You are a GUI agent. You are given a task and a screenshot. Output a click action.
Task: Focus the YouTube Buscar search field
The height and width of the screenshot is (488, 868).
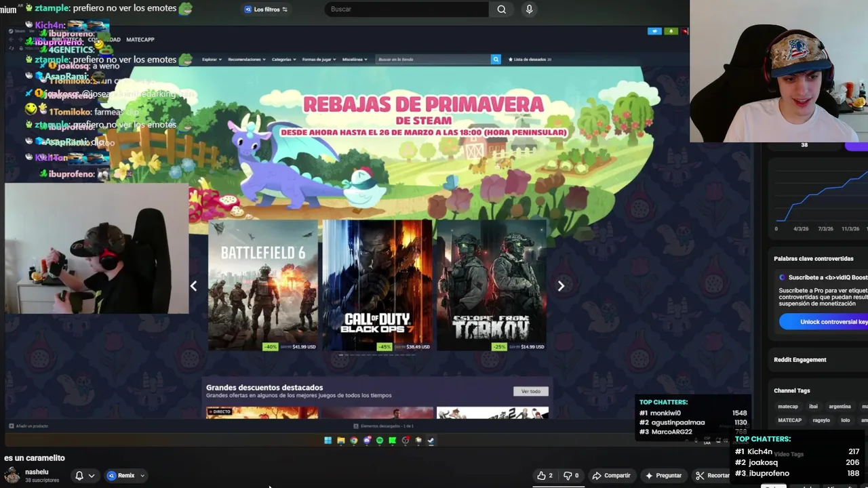pos(407,9)
